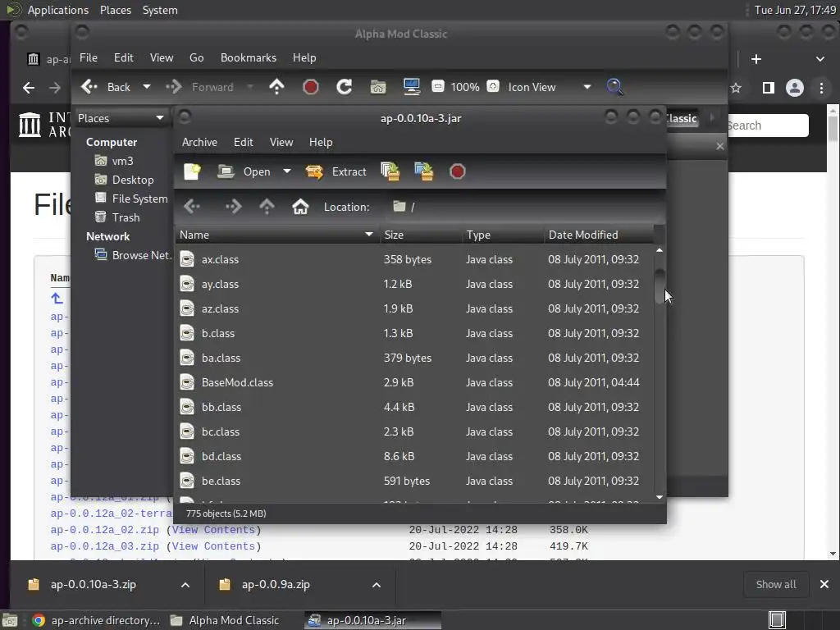
Task: Click the Extract button
Action: click(x=336, y=171)
